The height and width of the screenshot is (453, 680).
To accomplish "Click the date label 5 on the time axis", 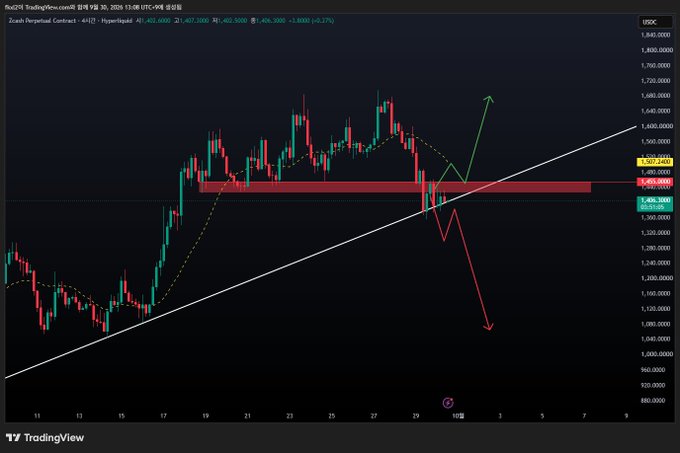I will click(542, 416).
